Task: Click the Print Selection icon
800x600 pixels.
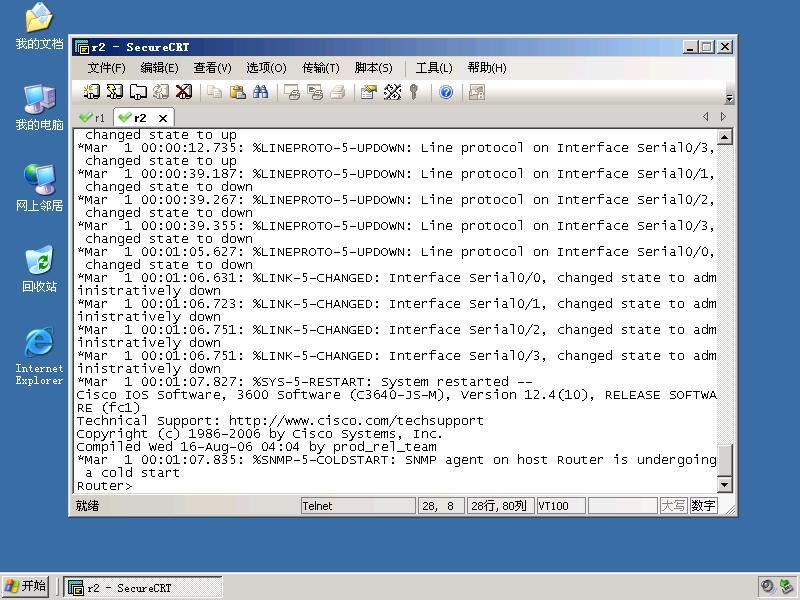Action: tap(315, 92)
